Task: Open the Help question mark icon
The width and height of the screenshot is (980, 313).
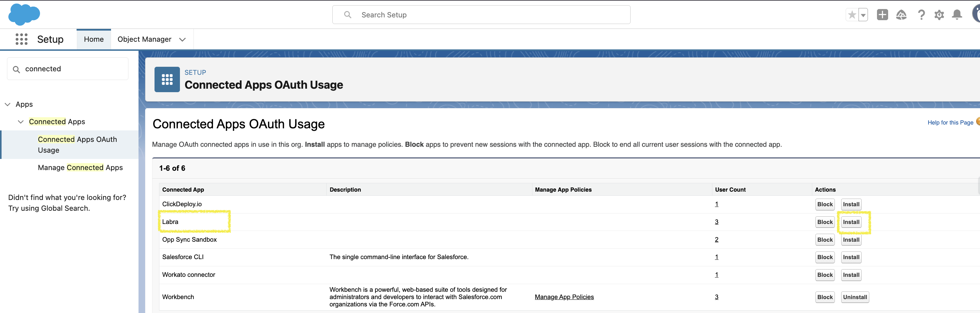Action: click(921, 15)
